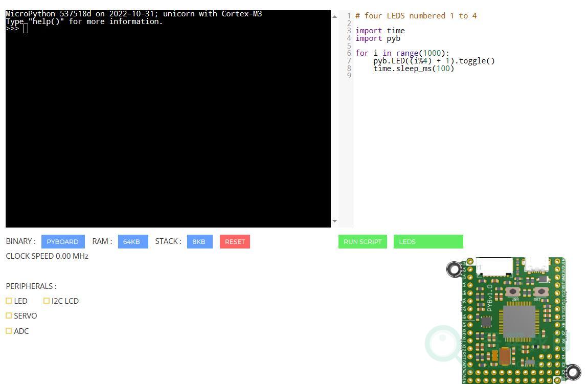This screenshot has height=384, width=588.
Task: Open the LEDS script selection dropdown
Action: pos(428,241)
